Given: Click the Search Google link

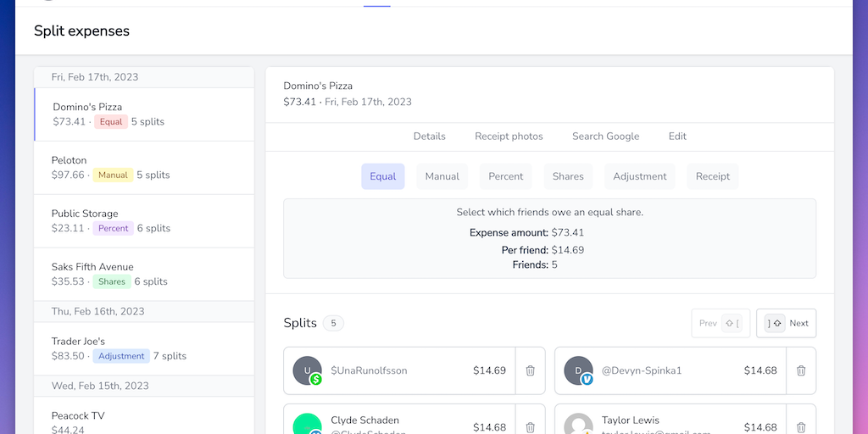Looking at the screenshot, I should pos(605,136).
